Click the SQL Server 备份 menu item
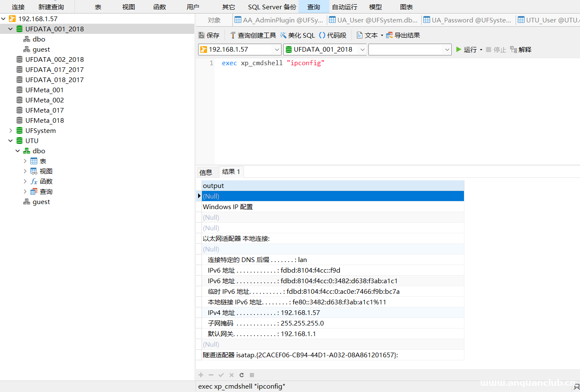The height and width of the screenshot is (392, 580). (272, 7)
